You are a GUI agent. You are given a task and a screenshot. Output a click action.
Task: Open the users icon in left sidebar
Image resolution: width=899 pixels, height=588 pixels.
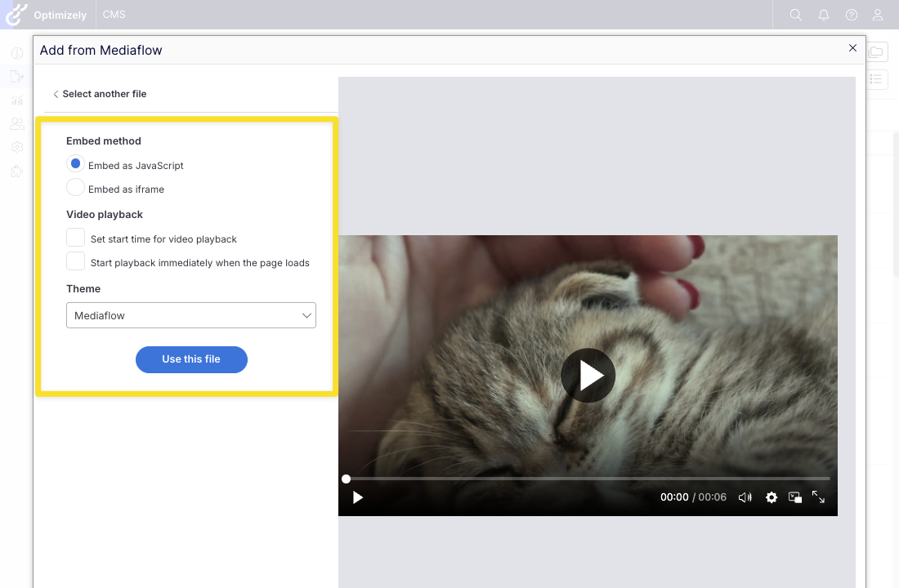tap(17, 124)
